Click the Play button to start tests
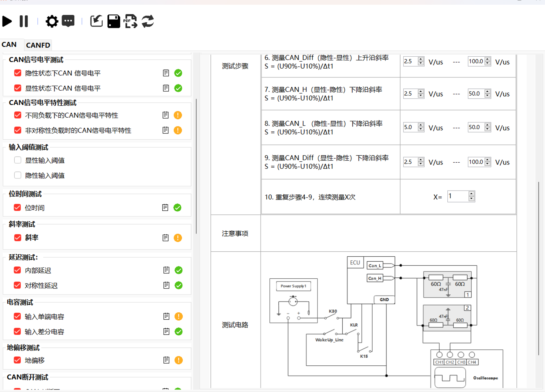The image size is (545, 392). click(7, 21)
